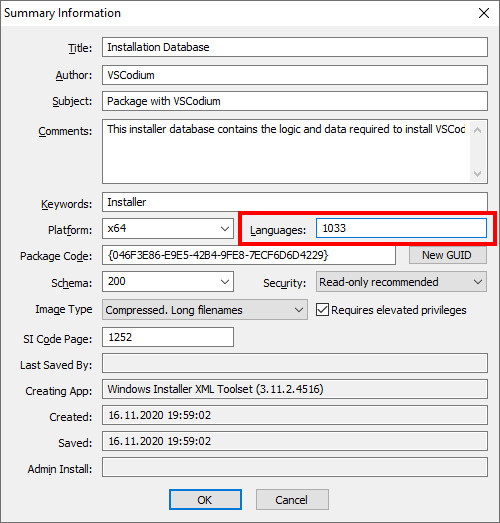
Task: Click the Creating App field
Action: [x=295, y=389]
